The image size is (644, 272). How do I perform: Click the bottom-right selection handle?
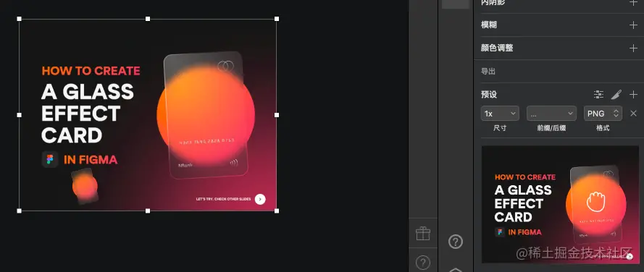point(277,211)
